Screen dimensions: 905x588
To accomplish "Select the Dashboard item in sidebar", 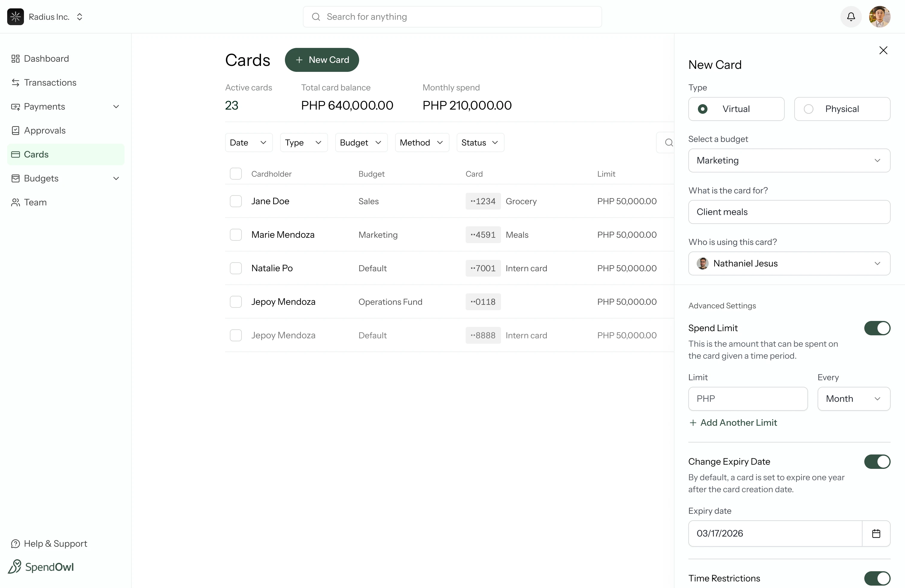I will pyautogui.click(x=46, y=59).
